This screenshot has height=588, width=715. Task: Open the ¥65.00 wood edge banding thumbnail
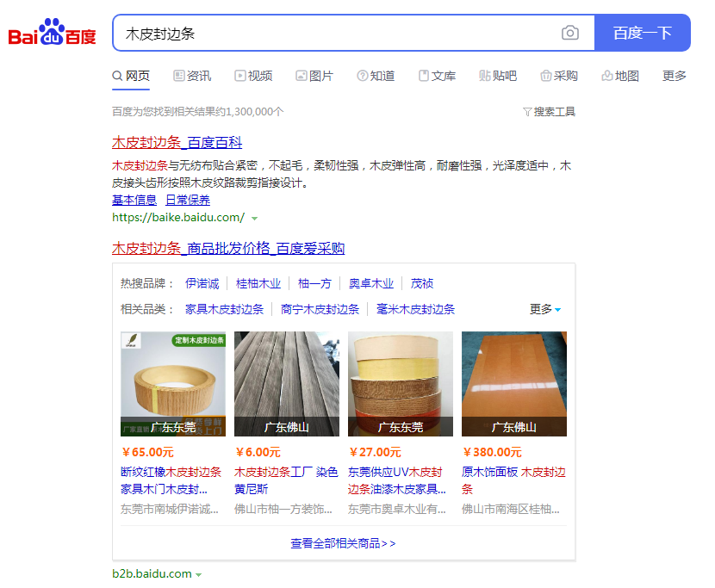[x=173, y=384]
